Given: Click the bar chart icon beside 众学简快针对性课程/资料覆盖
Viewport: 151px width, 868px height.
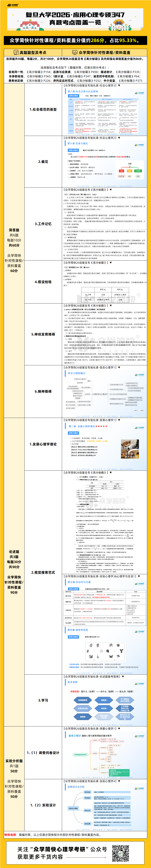Looking at the screenshot, I should 75,53.
